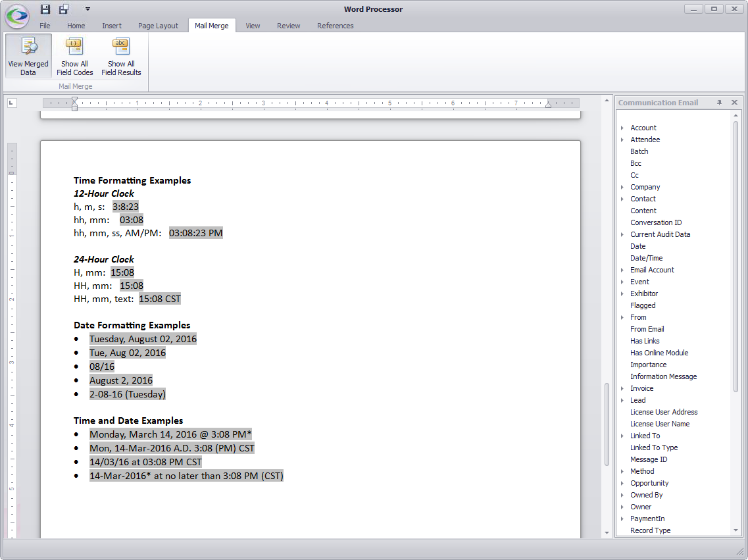Expand the Event node

tap(622, 282)
